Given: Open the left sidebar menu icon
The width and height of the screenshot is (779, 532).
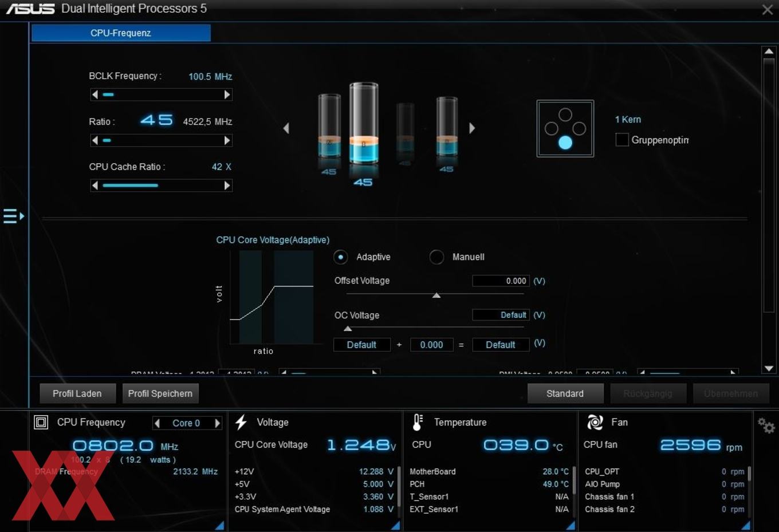Looking at the screenshot, I should coord(13,216).
